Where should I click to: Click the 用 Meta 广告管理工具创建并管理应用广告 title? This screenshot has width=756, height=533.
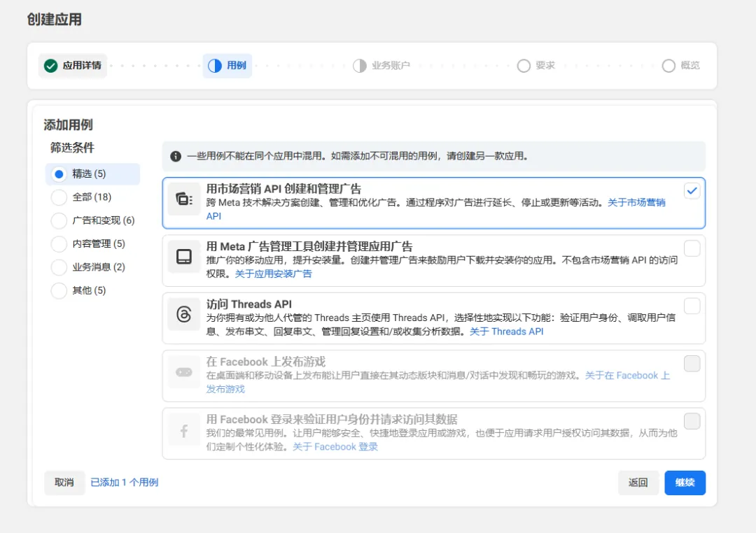[x=309, y=247]
